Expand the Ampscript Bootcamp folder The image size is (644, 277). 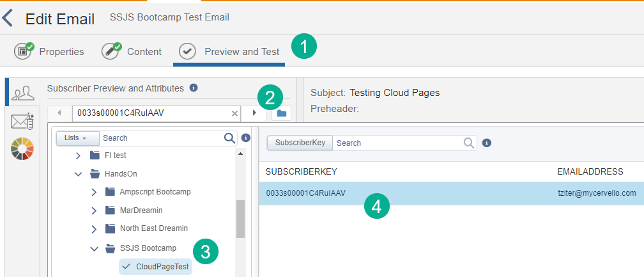[93, 192]
